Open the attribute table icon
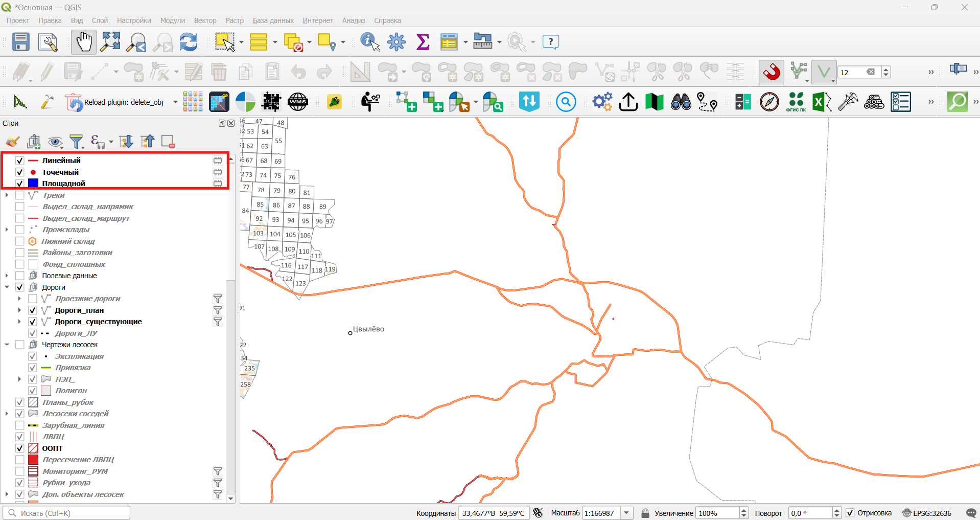 [449, 42]
